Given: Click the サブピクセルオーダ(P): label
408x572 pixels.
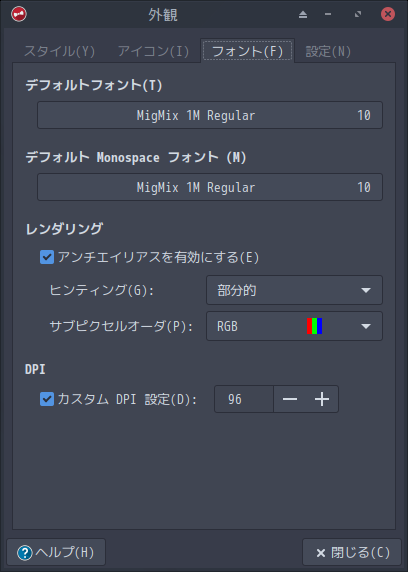Looking at the screenshot, I should coord(121,326).
